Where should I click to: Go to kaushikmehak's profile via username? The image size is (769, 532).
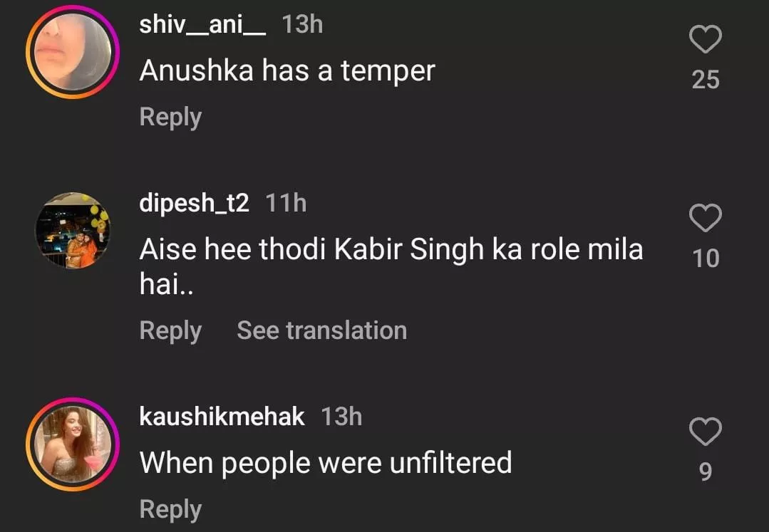click(222, 417)
